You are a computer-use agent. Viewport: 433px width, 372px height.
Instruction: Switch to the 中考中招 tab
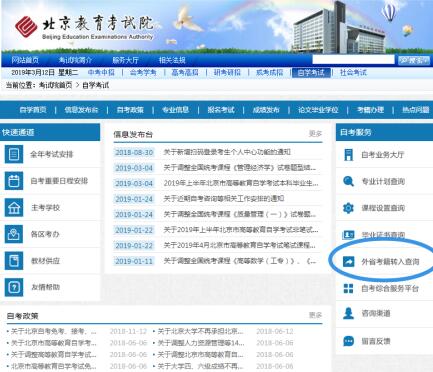(101, 72)
